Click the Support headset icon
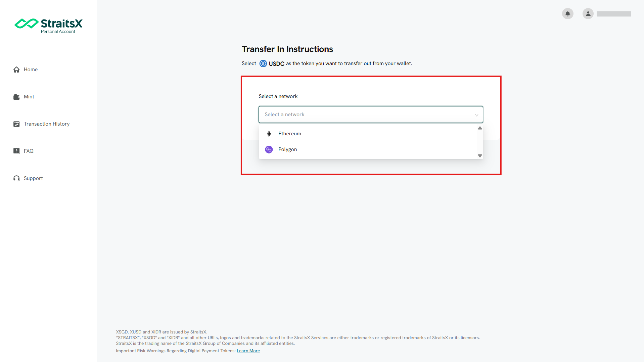 [16, 178]
